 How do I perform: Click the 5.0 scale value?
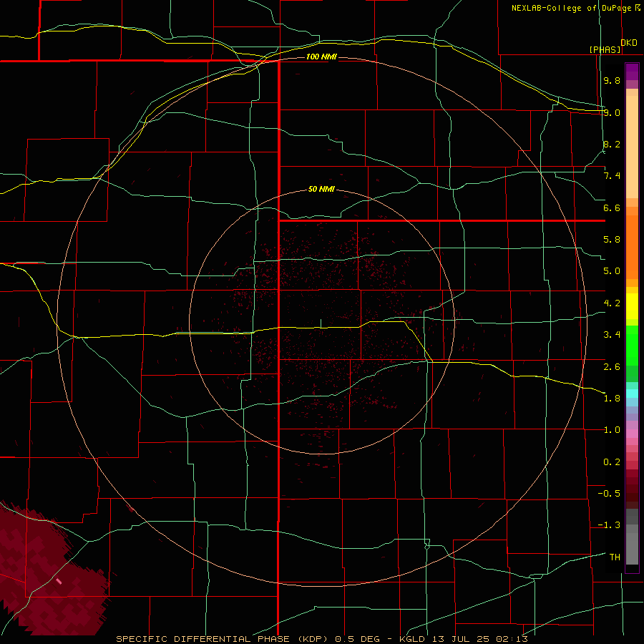(x=612, y=271)
